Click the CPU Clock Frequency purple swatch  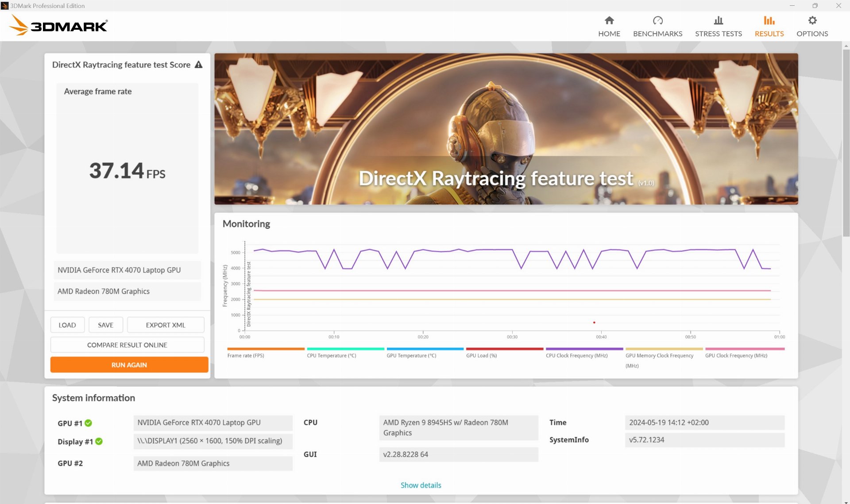[x=584, y=349]
